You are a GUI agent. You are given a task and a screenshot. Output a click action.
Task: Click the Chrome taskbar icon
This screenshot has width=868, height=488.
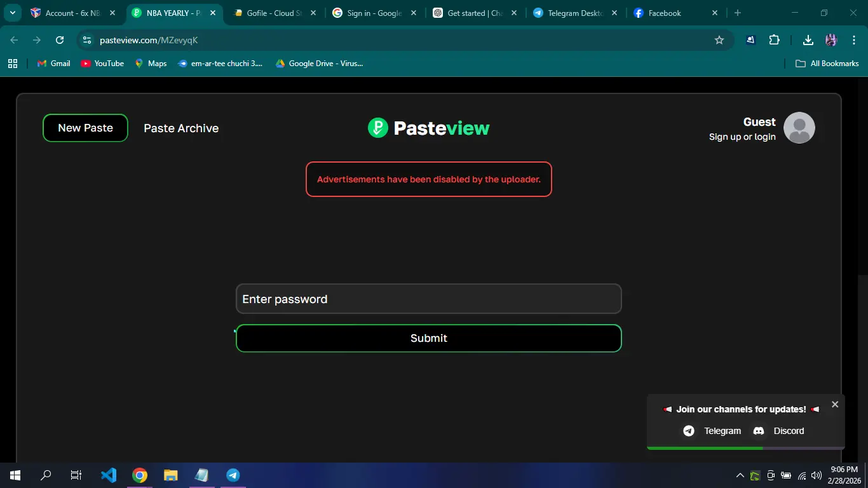[140, 475]
